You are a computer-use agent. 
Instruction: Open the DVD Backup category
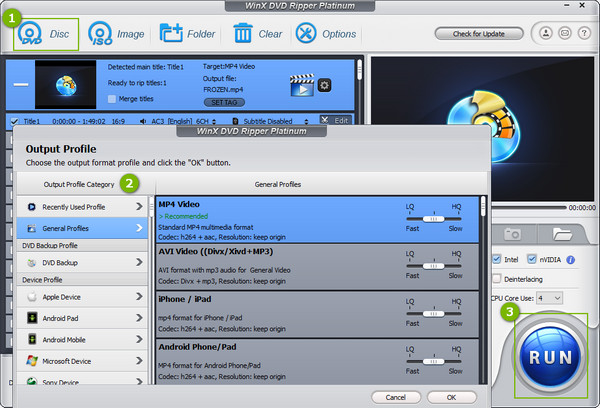pyautogui.click(x=82, y=263)
